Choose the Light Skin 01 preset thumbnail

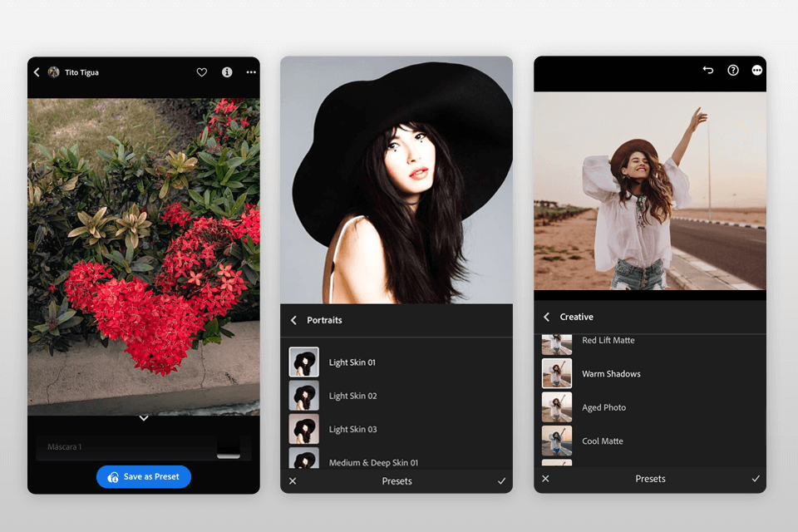click(304, 362)
